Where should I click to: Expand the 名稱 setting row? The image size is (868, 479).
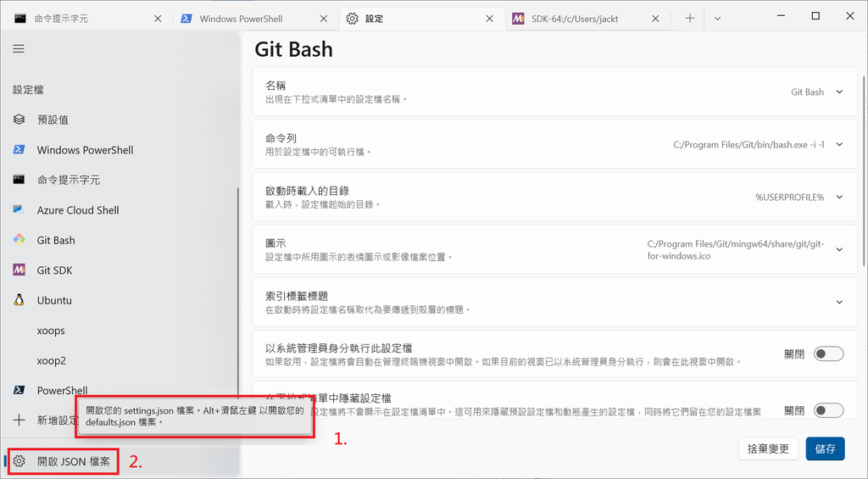point(554,92)
